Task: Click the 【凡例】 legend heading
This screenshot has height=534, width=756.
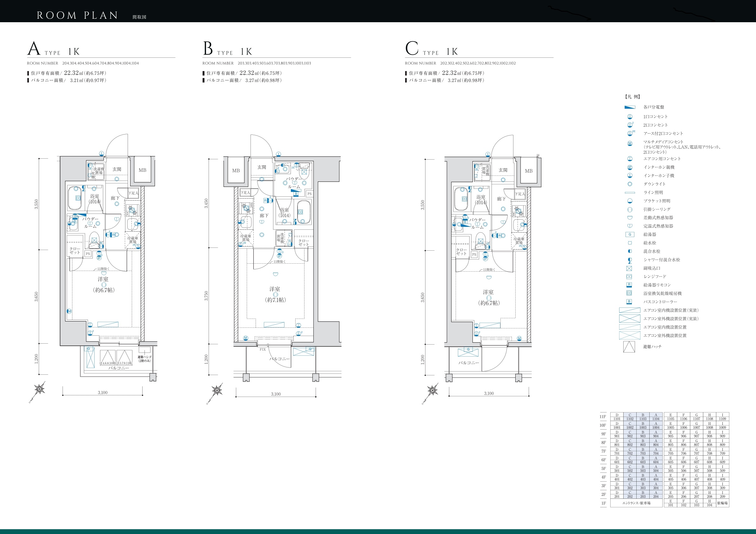Action: [x=632, y=97]
